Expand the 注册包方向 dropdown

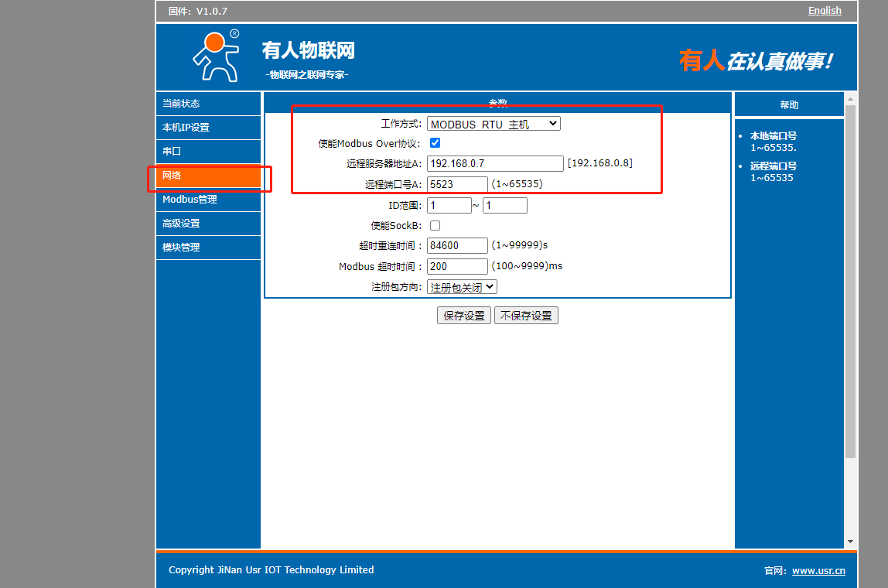pos(462,286)
